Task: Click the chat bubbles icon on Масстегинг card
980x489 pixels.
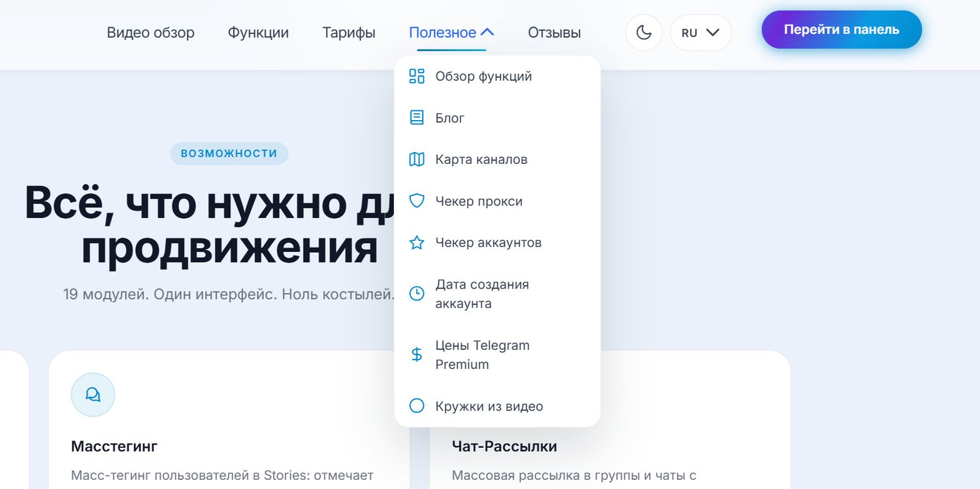Action: 93,394
